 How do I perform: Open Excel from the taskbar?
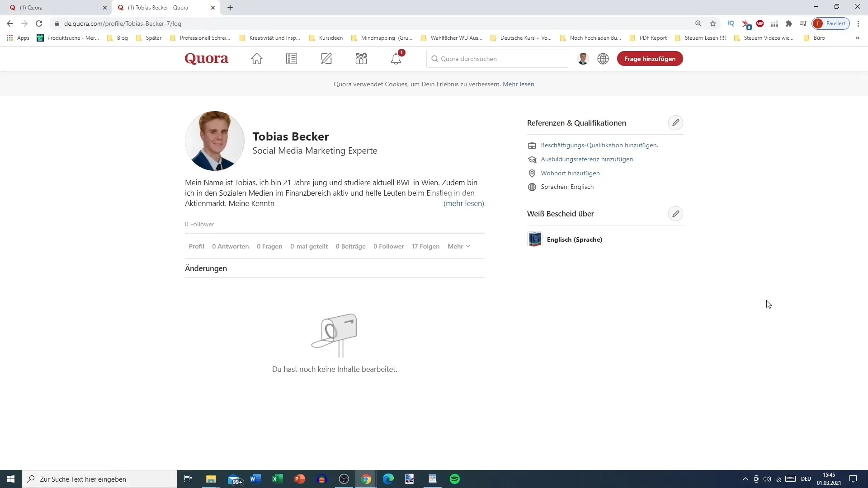pos(278,479)
